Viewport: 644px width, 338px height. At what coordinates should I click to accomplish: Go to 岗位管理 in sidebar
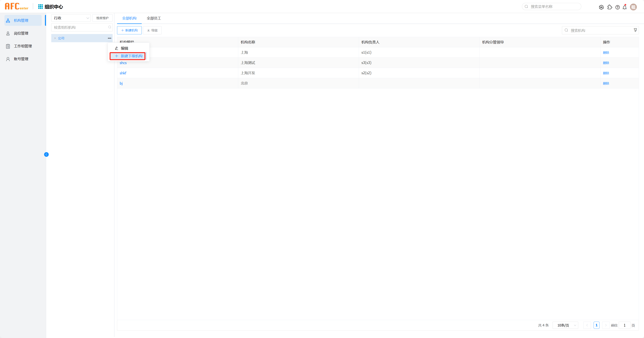[x=21, y=33]
